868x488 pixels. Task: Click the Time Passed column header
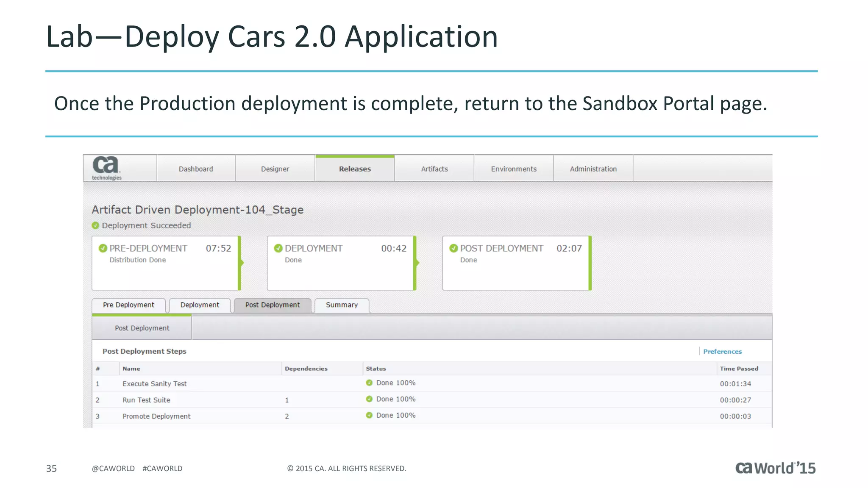click(x=744, y=369)
